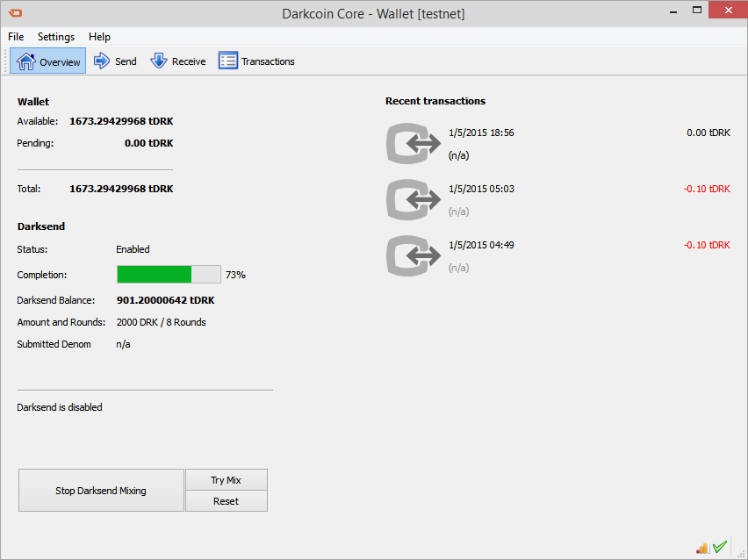Click the Wallet section heading

pyautogui.click(x=33, y=102)
